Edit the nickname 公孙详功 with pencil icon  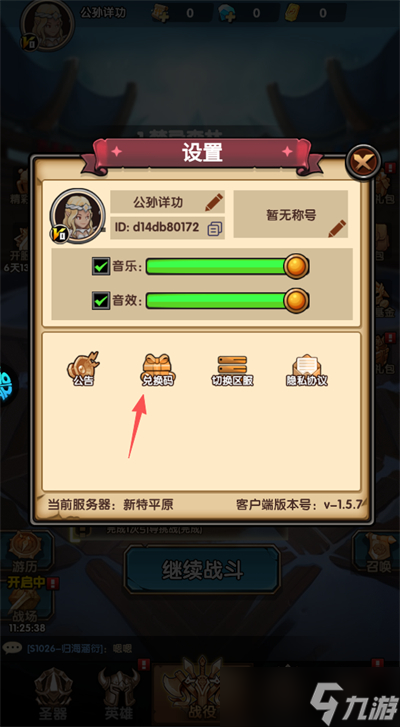pyautogui.click(x=214, y=202)
